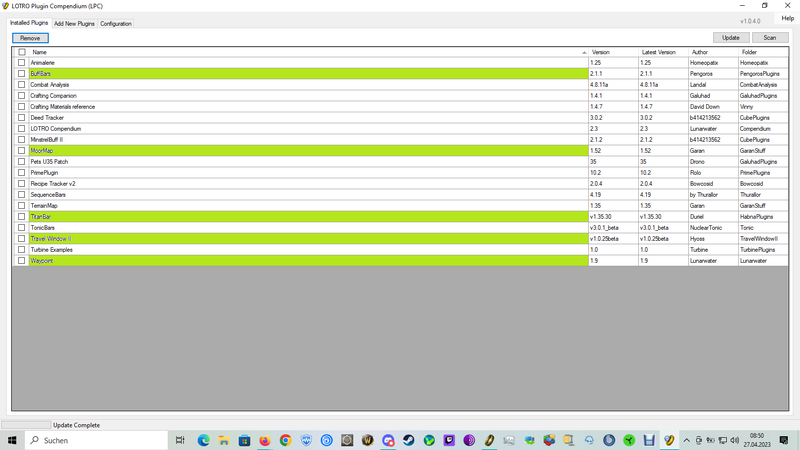Select the Crafting Materials reference row
Viewport: 800px width, 450px height.
(401, 107)
